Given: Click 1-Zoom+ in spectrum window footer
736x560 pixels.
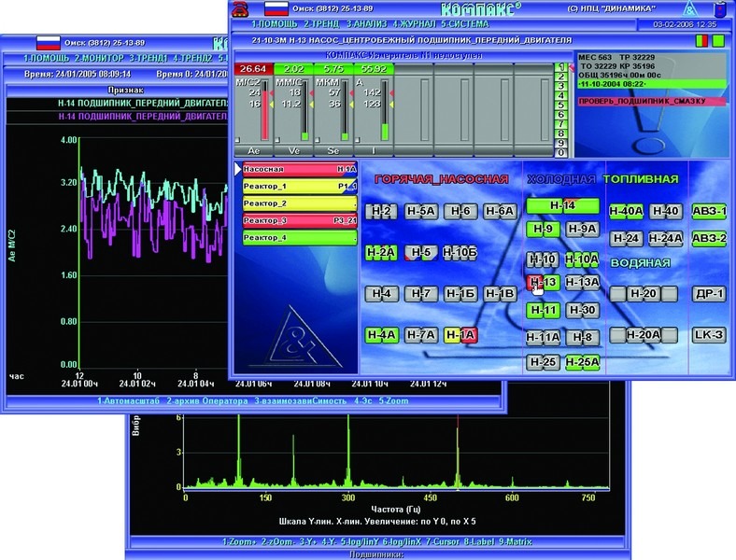Looking at the screenshot, I should click(239, 541).
